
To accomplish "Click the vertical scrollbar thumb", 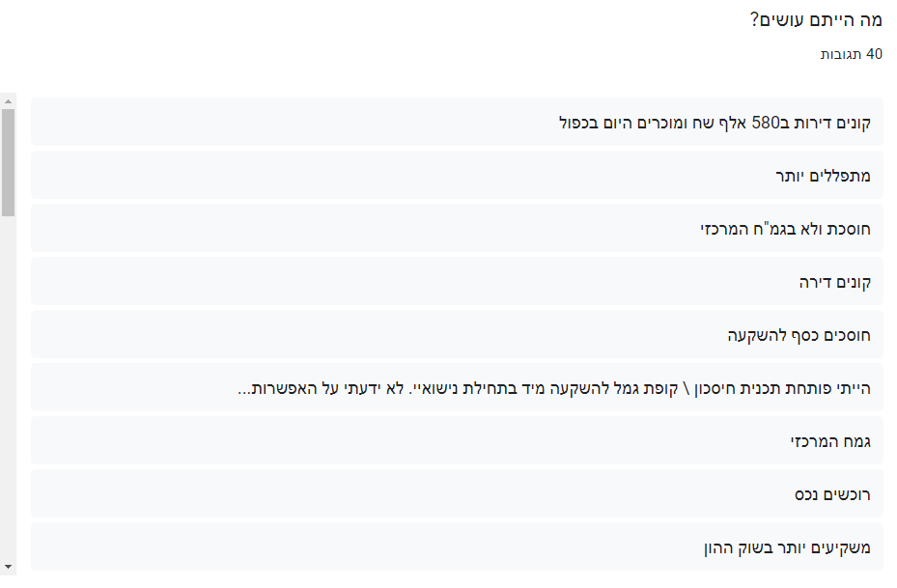I will coord(8,161).
